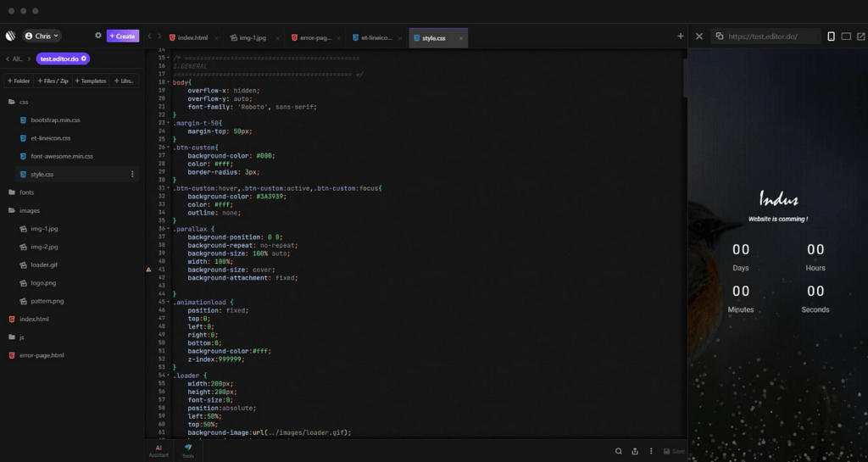Toggle the code fold arrow beside the body rule
Viewport: 868px width, 462px height.
coord(169,82)
